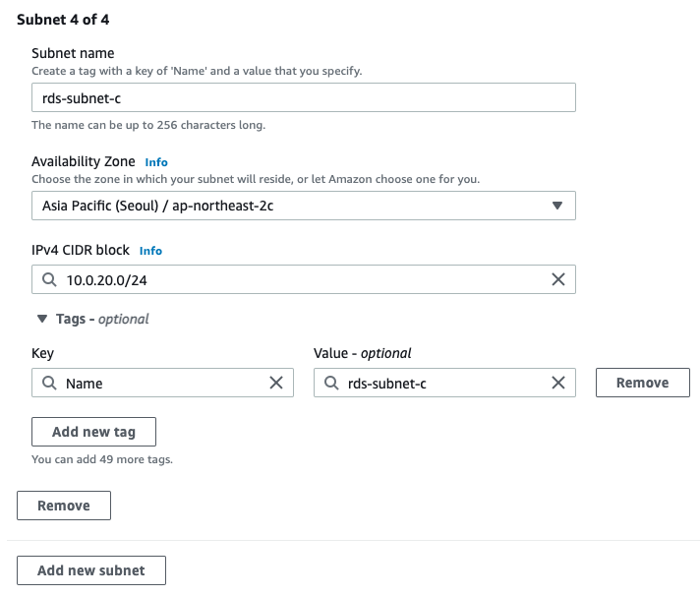Clear the Name tag key
The height and width of the screenshot is (596, 700).
276,383
